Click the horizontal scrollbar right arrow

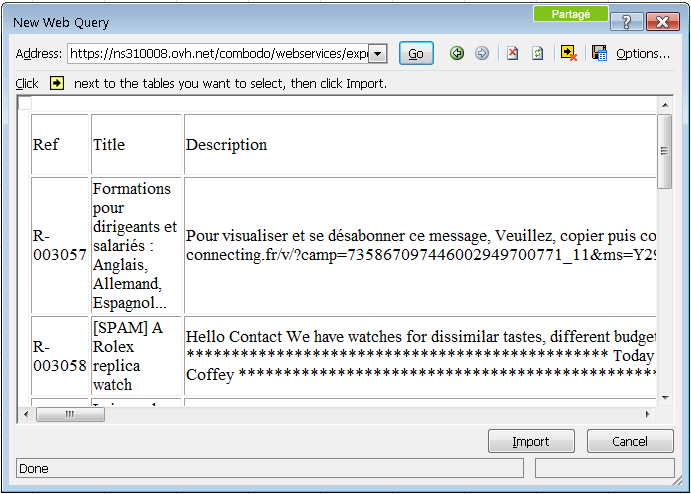point(649,414)
